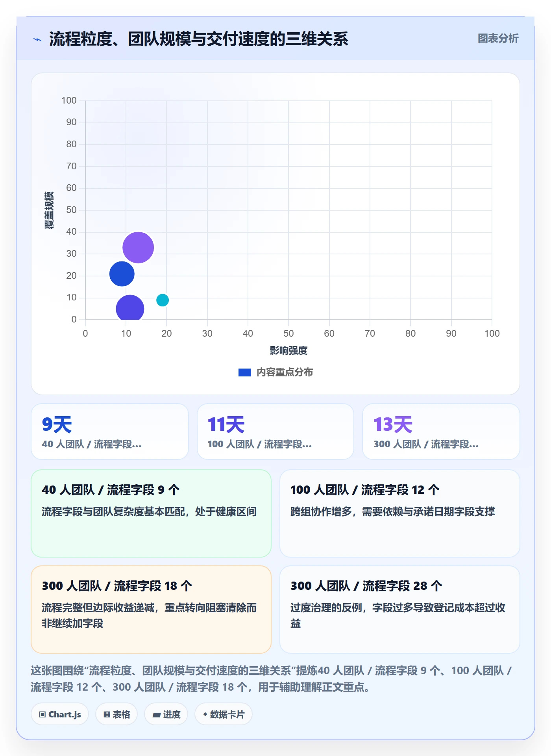Click the description starting 流程完整但边际收益递减
Screen dimensions: 551x756
[149, 615]
